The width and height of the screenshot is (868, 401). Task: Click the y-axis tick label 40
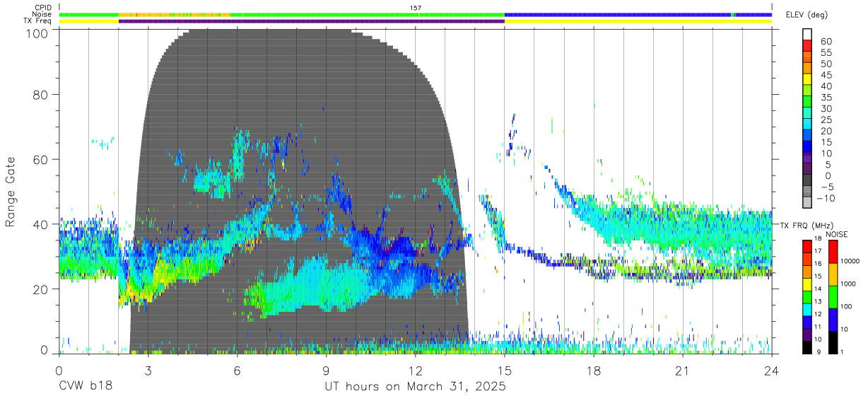(41, 224)
